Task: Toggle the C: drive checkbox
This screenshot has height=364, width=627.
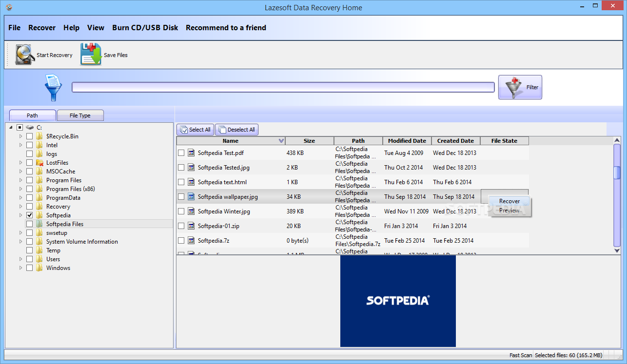Action: click(x=20, y=127)
